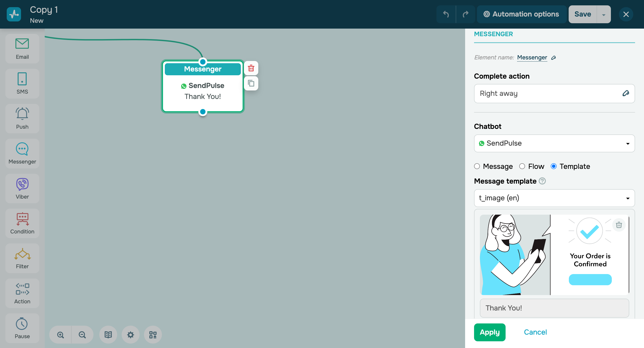644x348 pixels.
Task: Select the Filter block
Action: [x=22, y=258]
